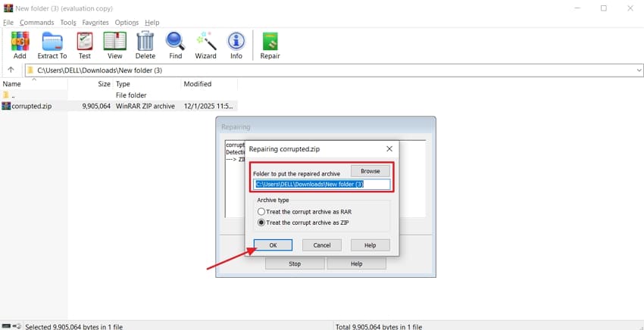Click Help in Repairing corrupted.zip dialog
The image size is (644, 330).
(370, 245)
